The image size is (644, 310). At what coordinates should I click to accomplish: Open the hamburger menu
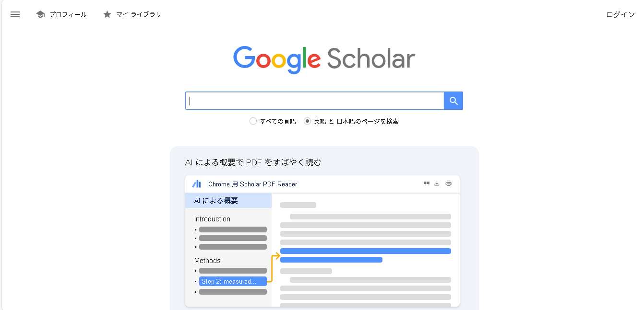(x=15, y=14)
